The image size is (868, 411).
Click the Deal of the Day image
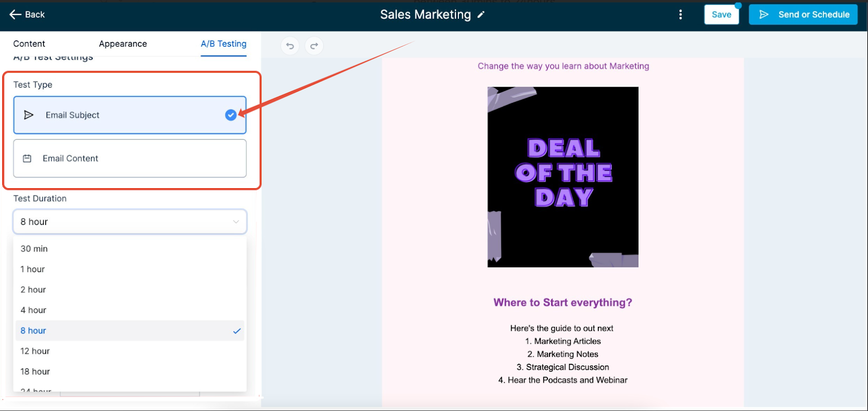click(x=563, y=177)
